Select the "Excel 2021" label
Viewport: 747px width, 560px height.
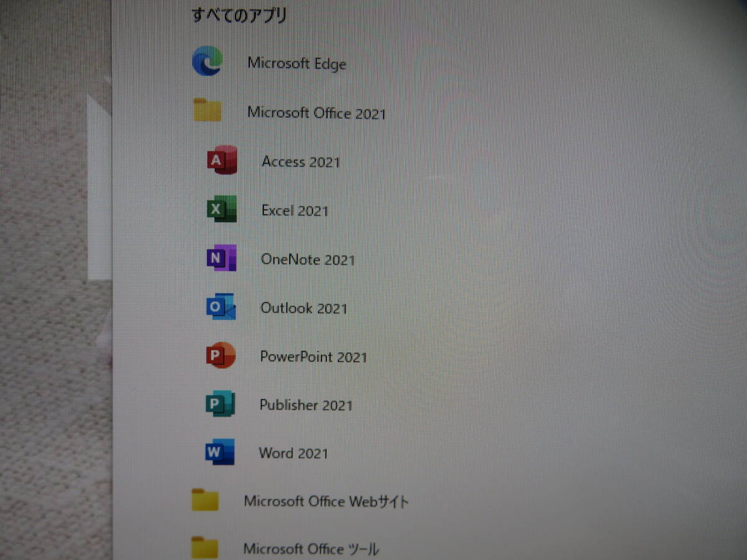[x=295, y=210]
